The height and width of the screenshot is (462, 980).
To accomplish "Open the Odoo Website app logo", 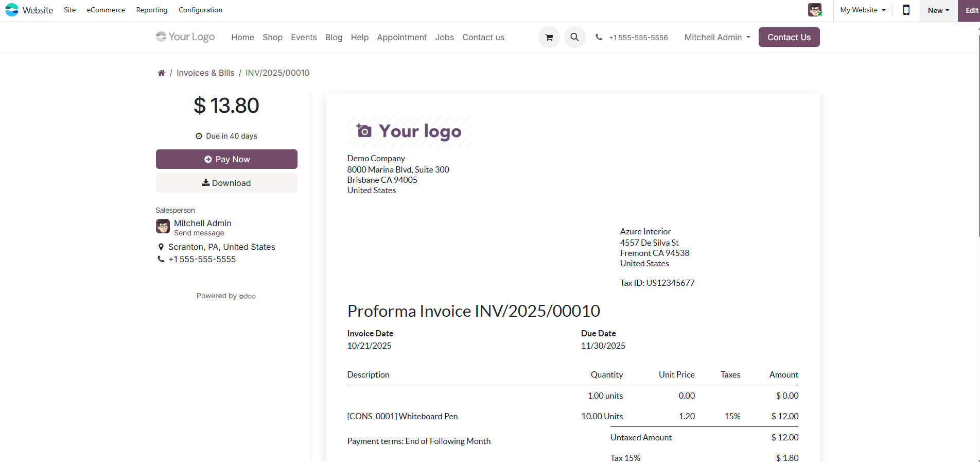I will pos(12,10).
